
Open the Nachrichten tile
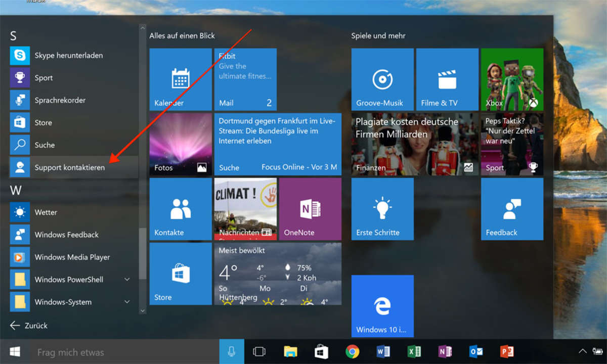pos(245,209)
